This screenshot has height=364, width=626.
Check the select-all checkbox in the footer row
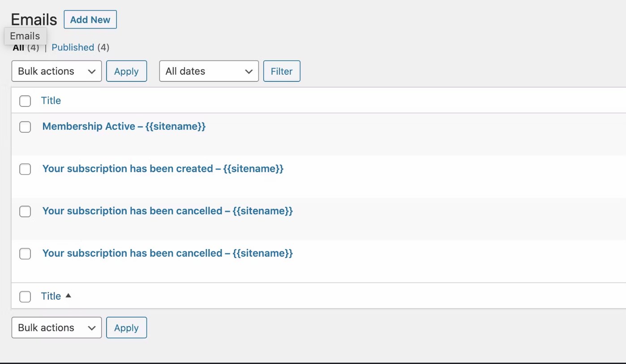(25, 296)
